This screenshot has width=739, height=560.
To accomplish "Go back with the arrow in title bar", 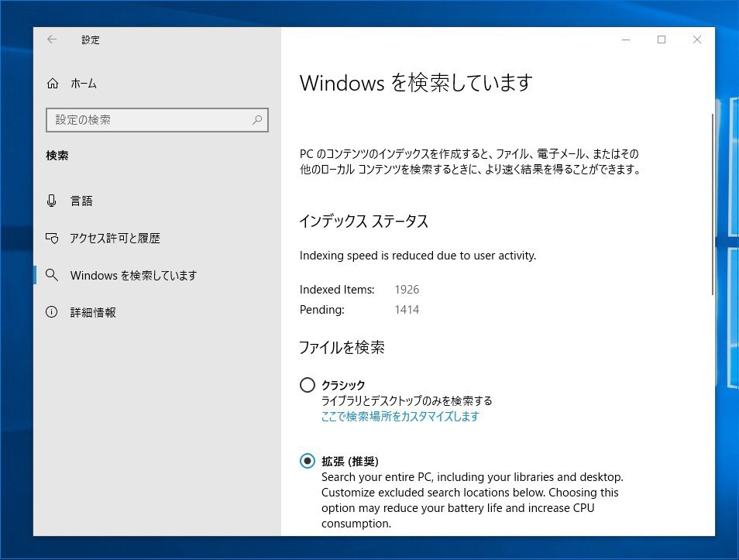I will tap(52, 40).
